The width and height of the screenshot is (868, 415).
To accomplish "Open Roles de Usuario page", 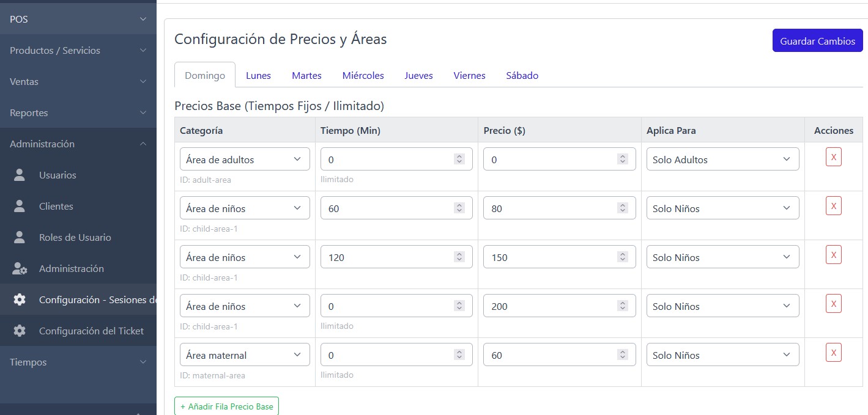I will point(78,237).
